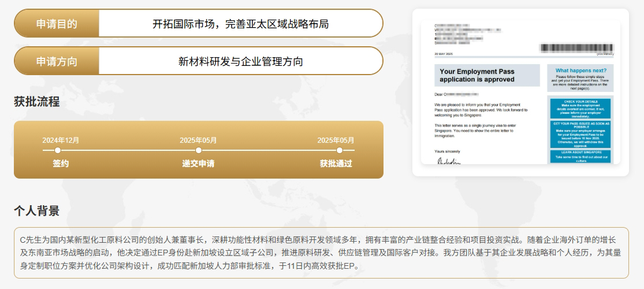
Task: Select the gold 申请目的 label
Action: [57, 24]
